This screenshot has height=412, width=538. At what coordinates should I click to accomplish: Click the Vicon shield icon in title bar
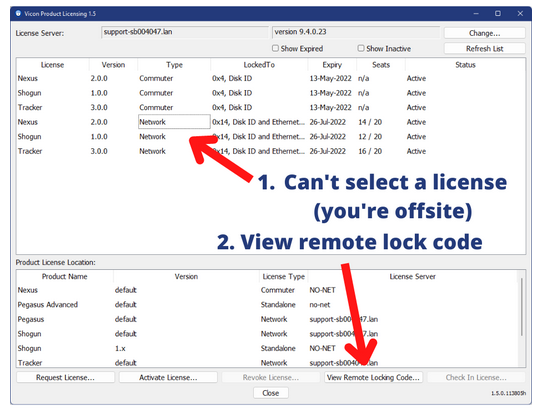[x=18, y=13]
